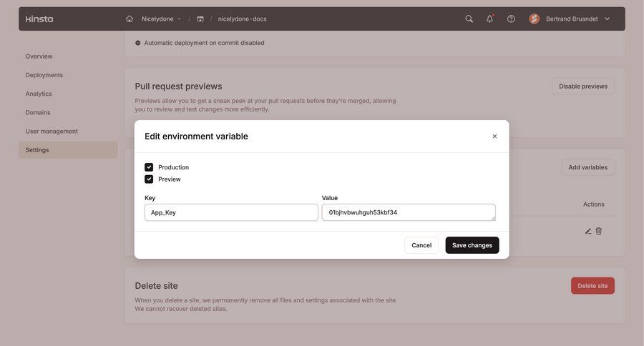Open search with the magnifier icon
644x346 pixels.
point(469,19)
